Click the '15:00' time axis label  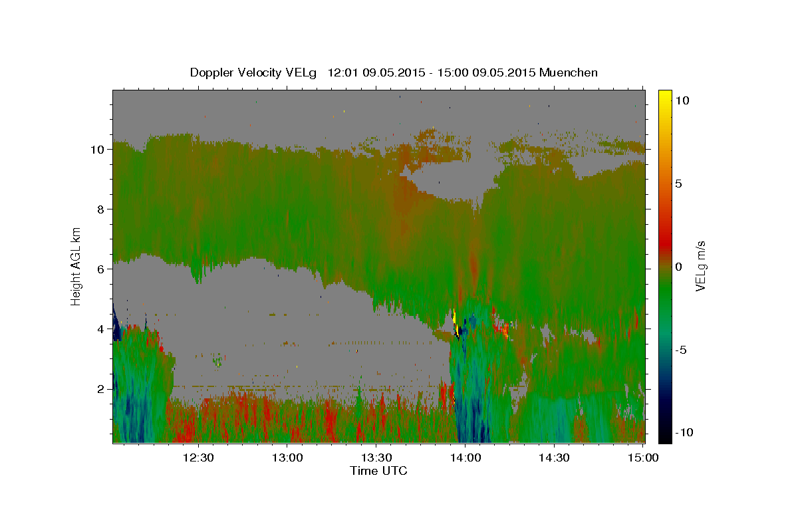(642, 458)
